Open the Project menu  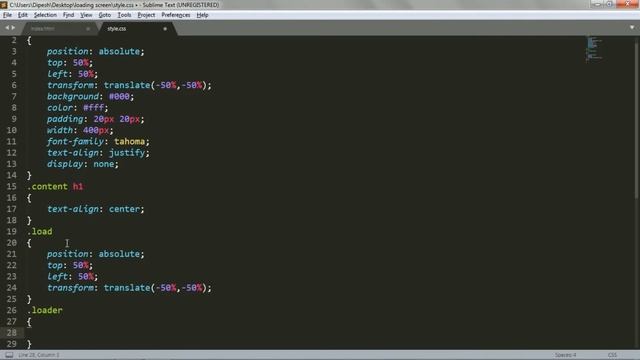(146, 15)
